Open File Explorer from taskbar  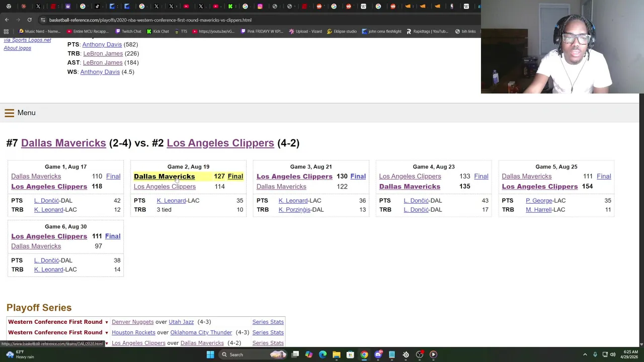tap(336, 354)
